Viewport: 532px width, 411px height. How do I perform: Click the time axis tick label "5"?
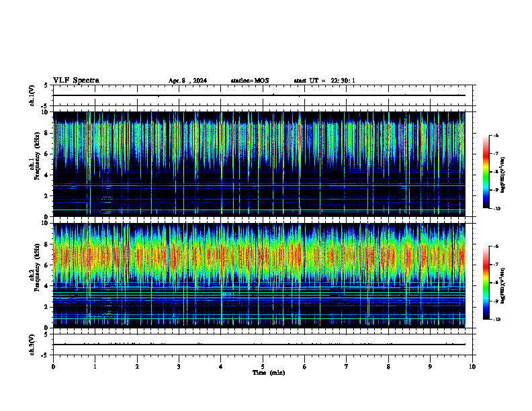click(263, 367)
